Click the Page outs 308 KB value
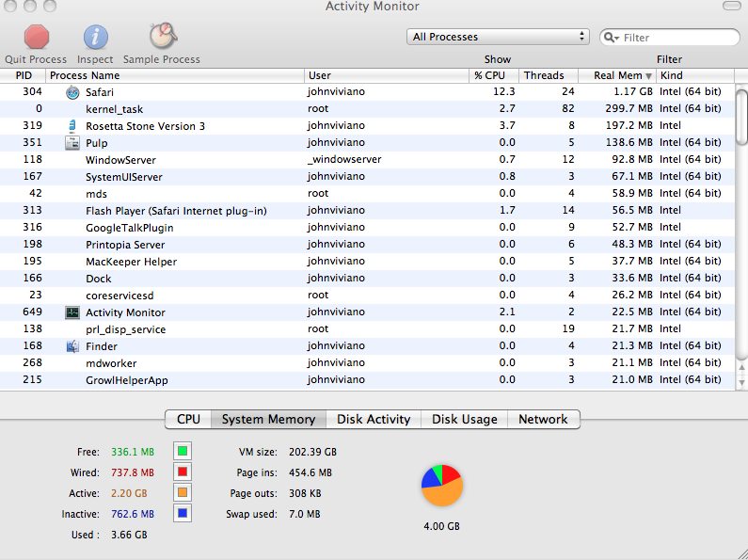Screen dimensions: 748x560 pos(305,493)
